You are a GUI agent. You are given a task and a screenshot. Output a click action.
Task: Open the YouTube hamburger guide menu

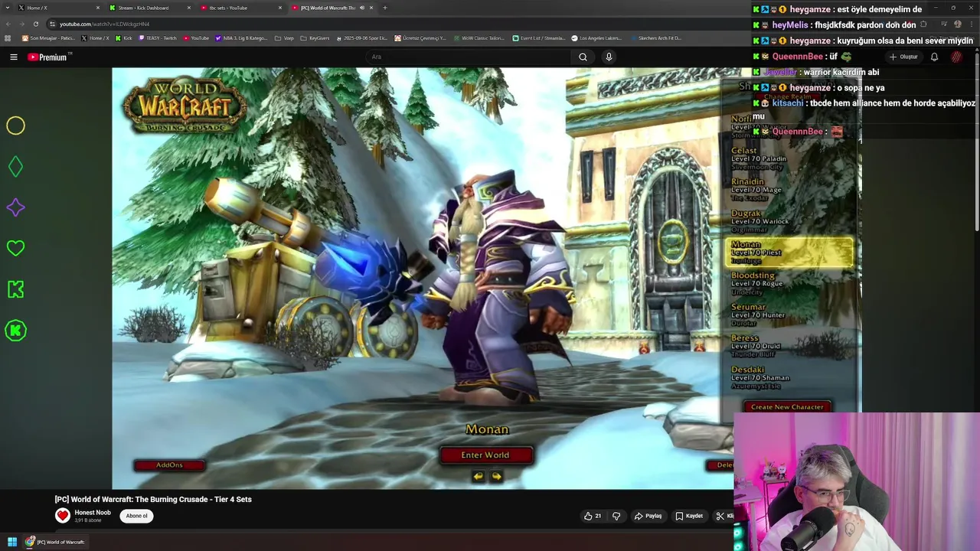(x=14, y=57)
